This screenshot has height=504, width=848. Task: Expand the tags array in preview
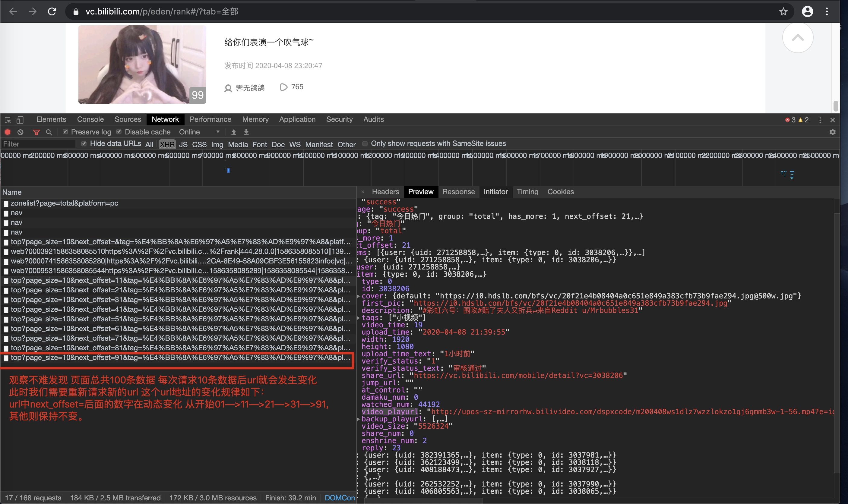(359, 318)
